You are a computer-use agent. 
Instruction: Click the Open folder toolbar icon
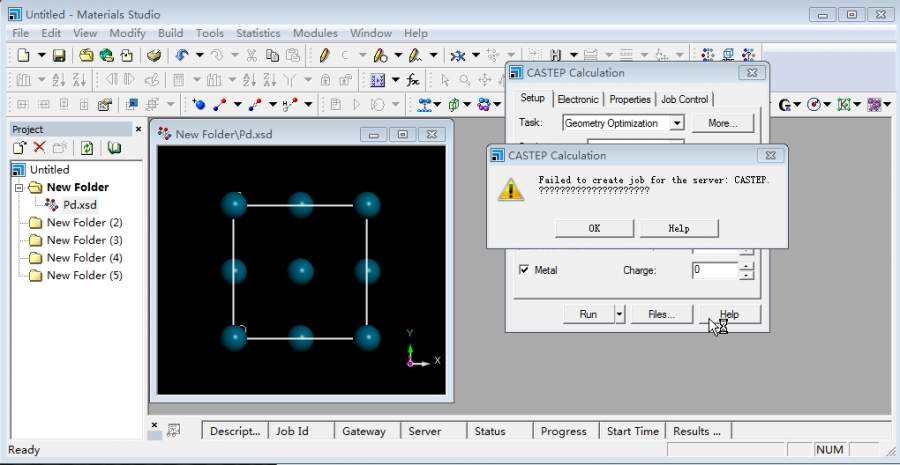point(86,56)
